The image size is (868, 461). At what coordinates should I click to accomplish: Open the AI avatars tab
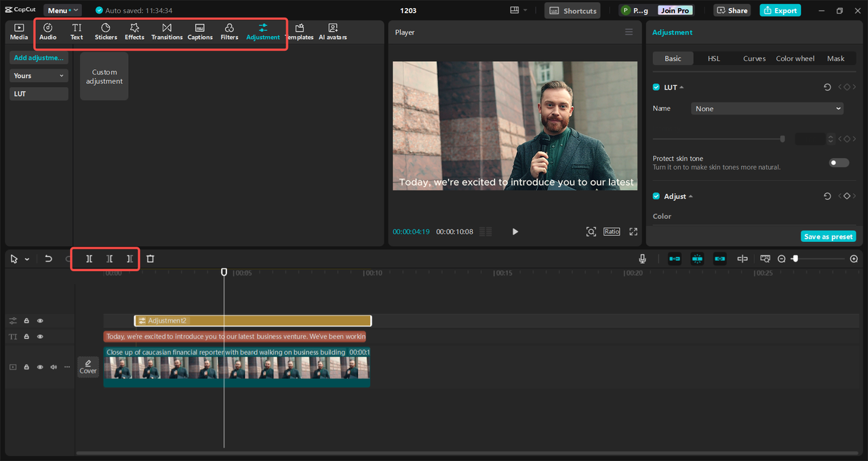coord(333,32)
